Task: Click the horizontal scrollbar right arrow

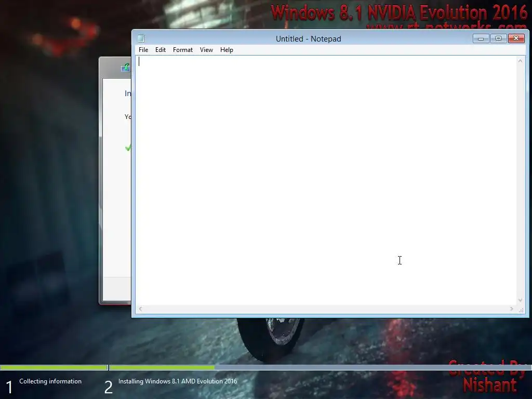Action: tap(511, 309)
